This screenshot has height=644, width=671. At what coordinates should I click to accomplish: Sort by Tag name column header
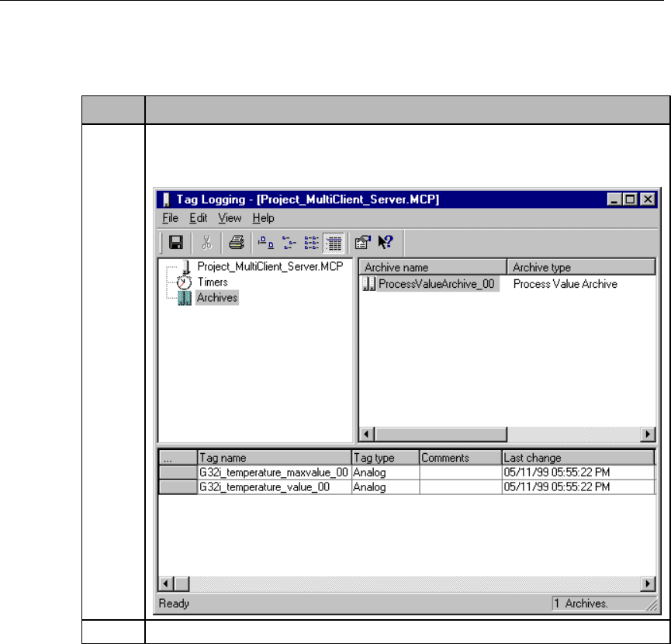click(274, 458)
